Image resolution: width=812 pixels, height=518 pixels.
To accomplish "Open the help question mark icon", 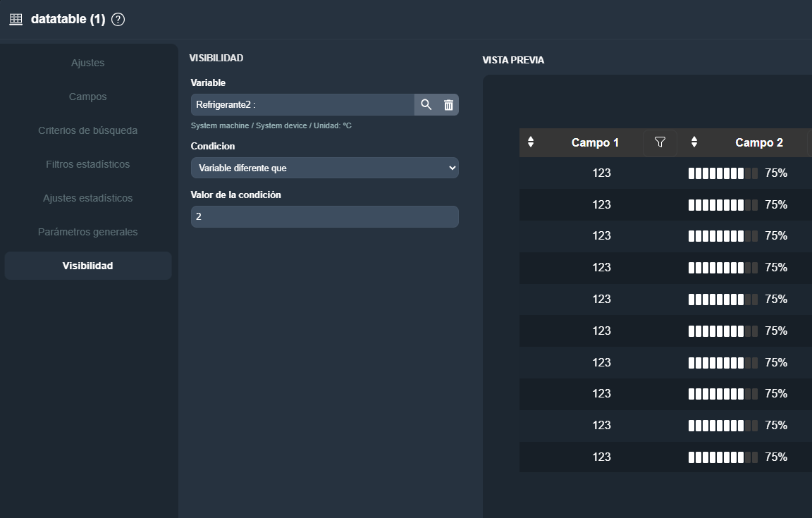I will click(118, 20).
